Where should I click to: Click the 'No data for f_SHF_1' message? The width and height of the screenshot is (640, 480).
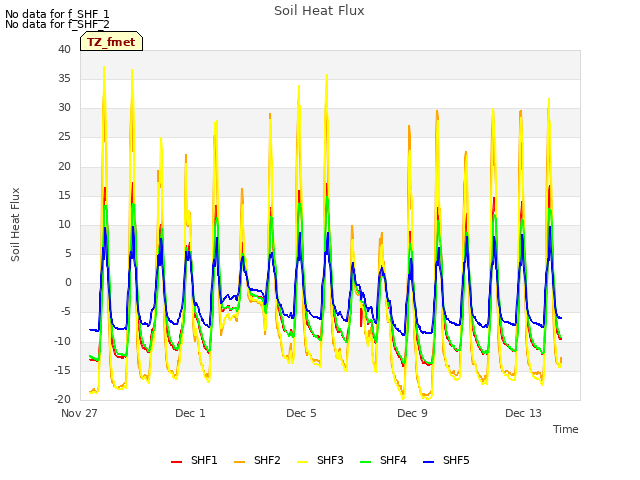pyautogui.click(x=57, y=14)
